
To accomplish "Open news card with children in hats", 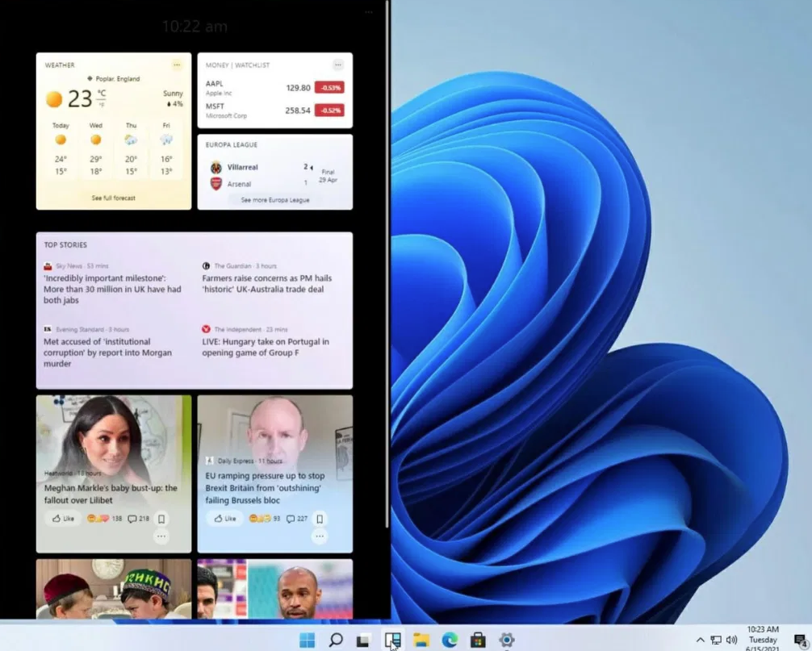I will [x=114, y=589].
